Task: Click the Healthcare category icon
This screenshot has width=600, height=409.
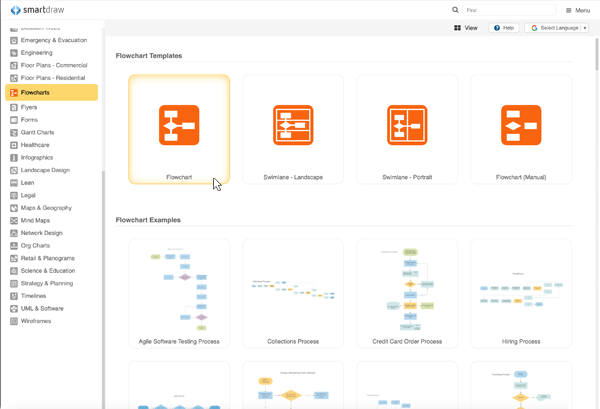Action: pyautogui.click(x=14, y=145)
